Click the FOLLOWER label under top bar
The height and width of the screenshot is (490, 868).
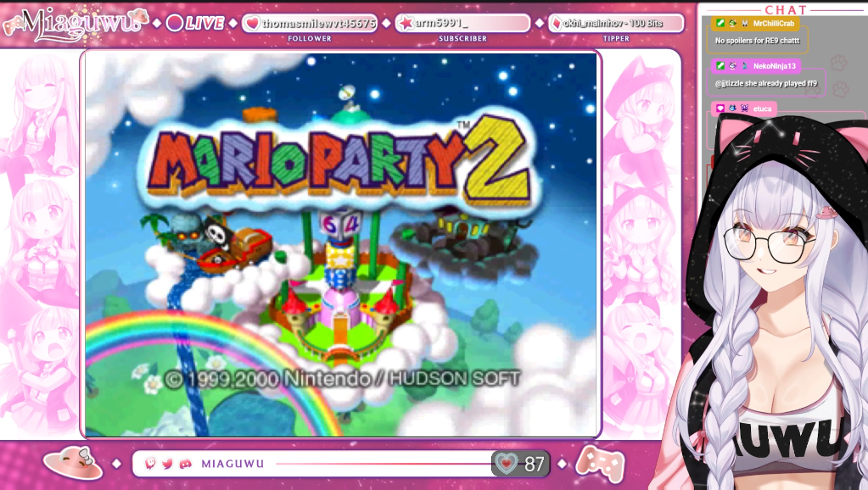[310, 39]
